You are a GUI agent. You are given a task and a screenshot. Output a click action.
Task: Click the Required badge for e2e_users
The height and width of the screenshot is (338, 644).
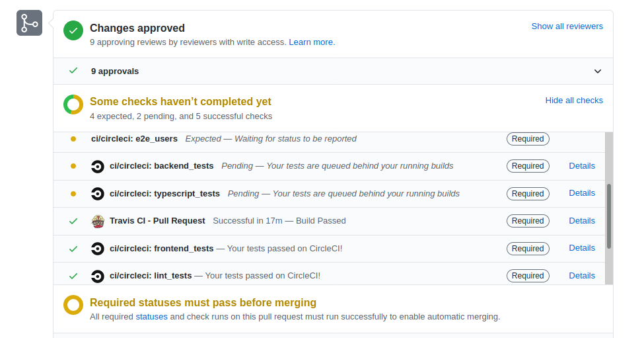[528, 139]
